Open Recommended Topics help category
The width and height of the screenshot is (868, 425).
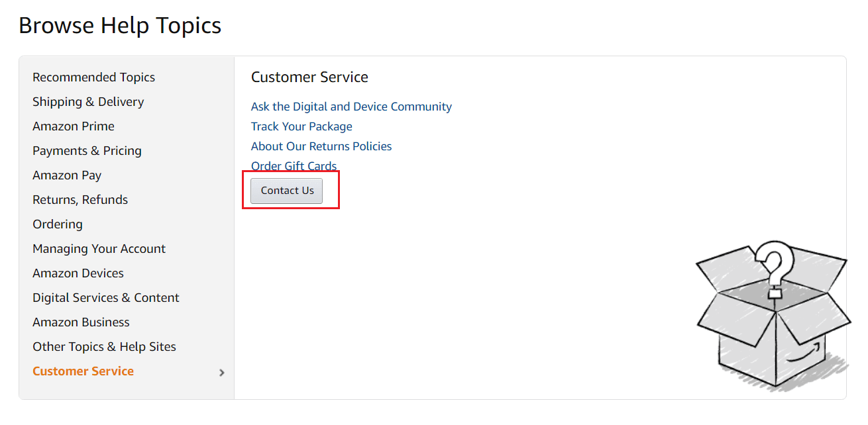tap(93, 77)
